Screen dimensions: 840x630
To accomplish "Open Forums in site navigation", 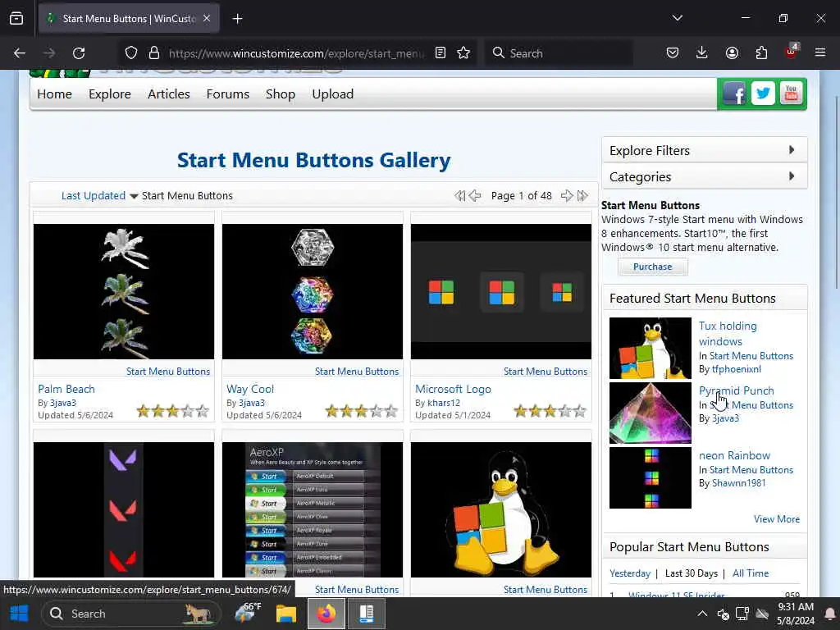I will tap(228, 94).
